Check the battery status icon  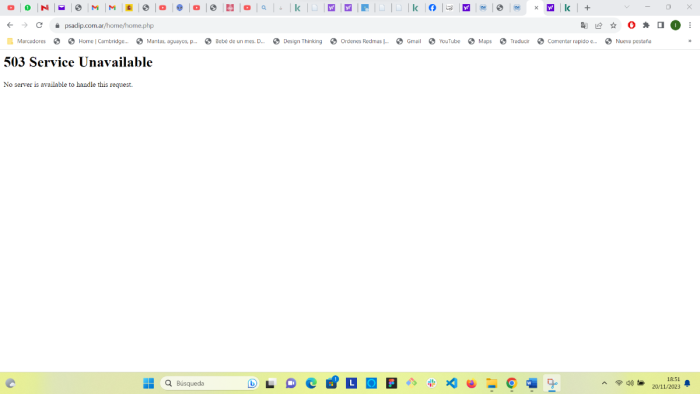click(641, 383)
